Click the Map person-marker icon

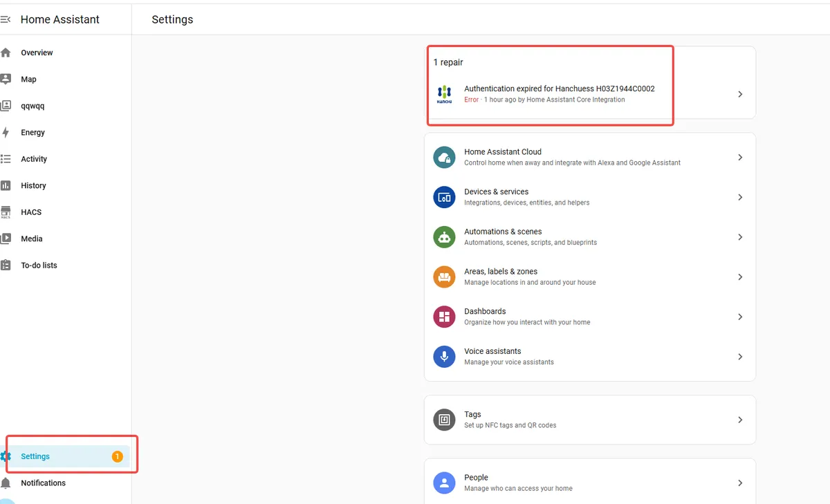pos(6,79)
